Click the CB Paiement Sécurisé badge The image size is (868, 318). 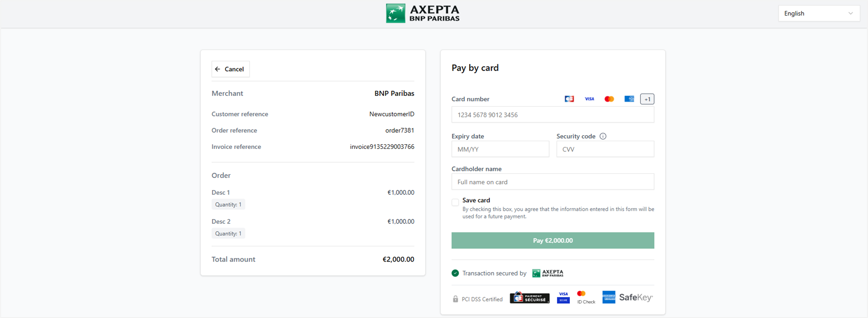click(529, 298)
